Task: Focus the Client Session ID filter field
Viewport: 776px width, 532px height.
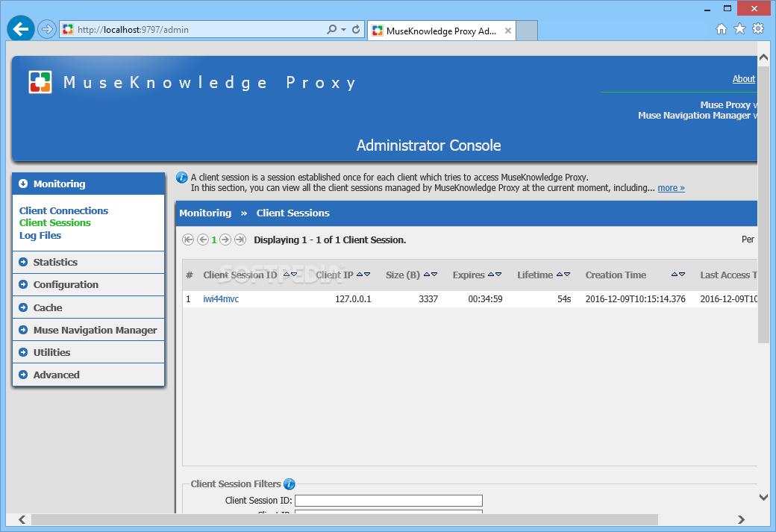Action: coord(389,501)
